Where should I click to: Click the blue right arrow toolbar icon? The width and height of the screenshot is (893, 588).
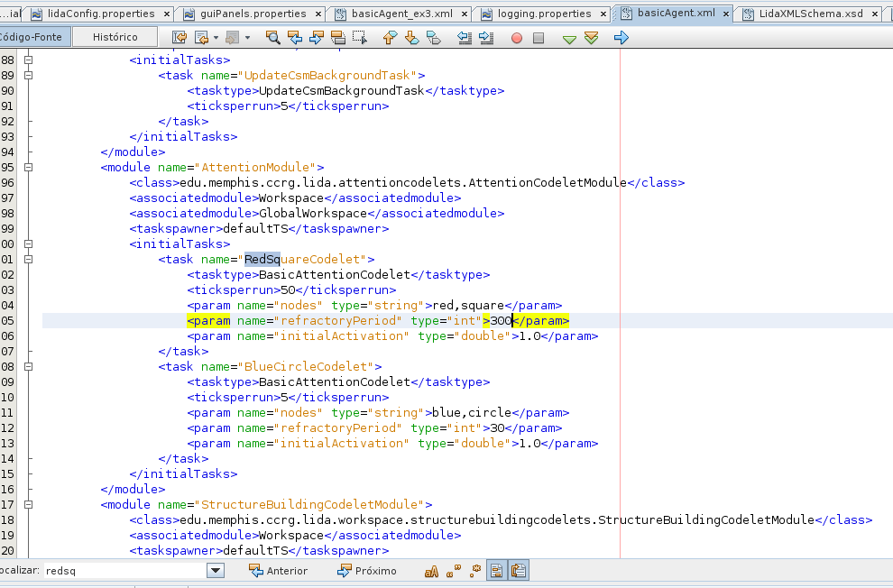621,38
